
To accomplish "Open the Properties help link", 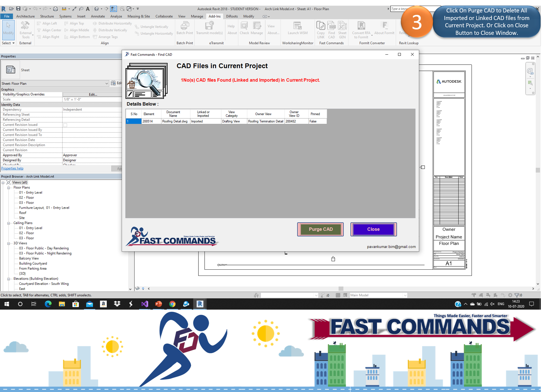I will tap(12, 168).
